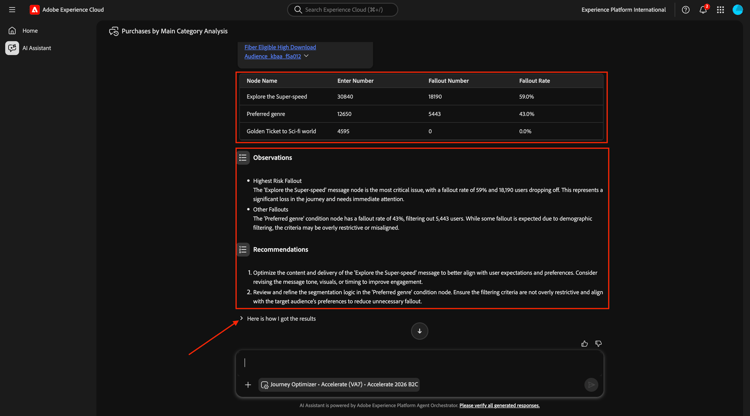Screen dimensions: 750x416
Task: Click the '0.0%' fallout rate value
Action: 525,131
